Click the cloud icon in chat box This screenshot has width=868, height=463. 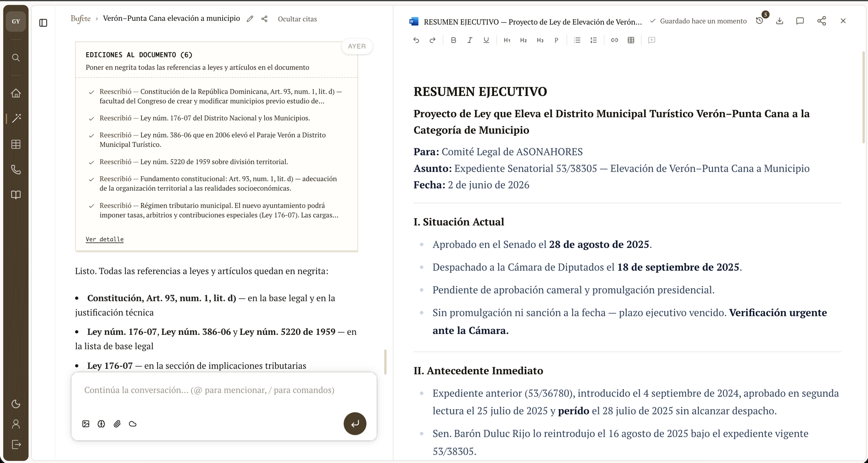tap(133, 424)
